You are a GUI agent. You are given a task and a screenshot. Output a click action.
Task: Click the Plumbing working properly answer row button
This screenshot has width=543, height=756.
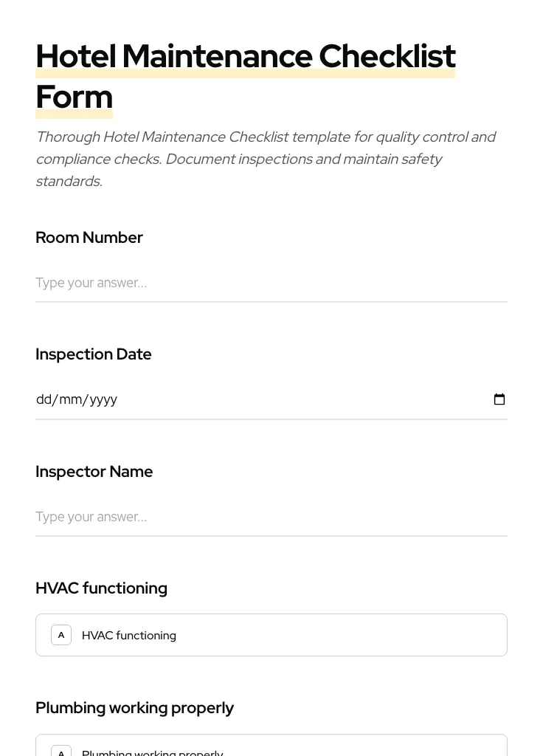271,749
